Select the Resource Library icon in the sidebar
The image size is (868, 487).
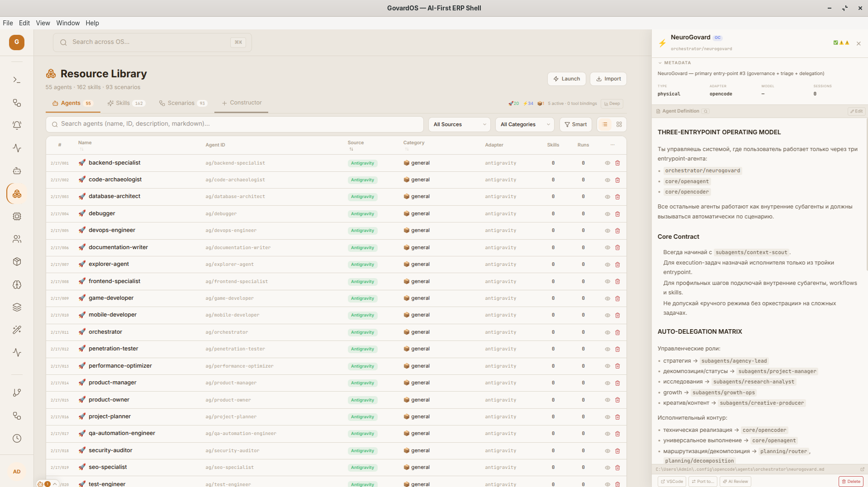17,194
